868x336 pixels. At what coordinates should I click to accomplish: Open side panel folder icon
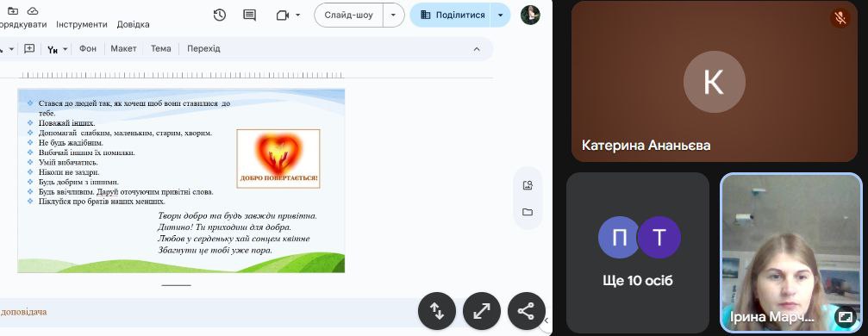coord(528,212)
